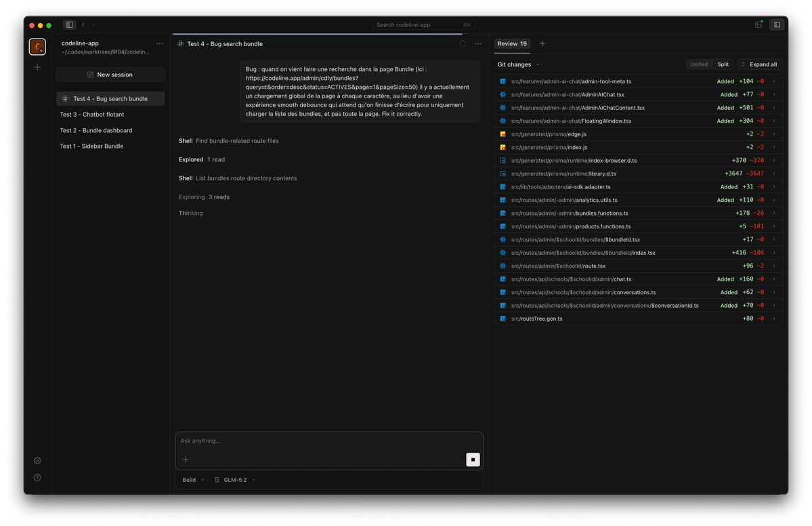
Task: Open Explored 1 read step
Action: (201, 159)
